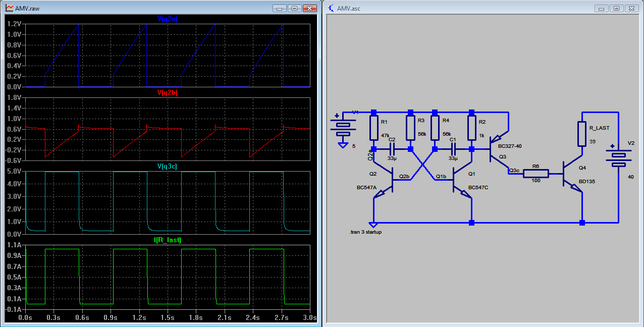This screenshot has height=327, width=644.
Task: Click the 'BC327-40' transistor model text
Action: point(510,146)
